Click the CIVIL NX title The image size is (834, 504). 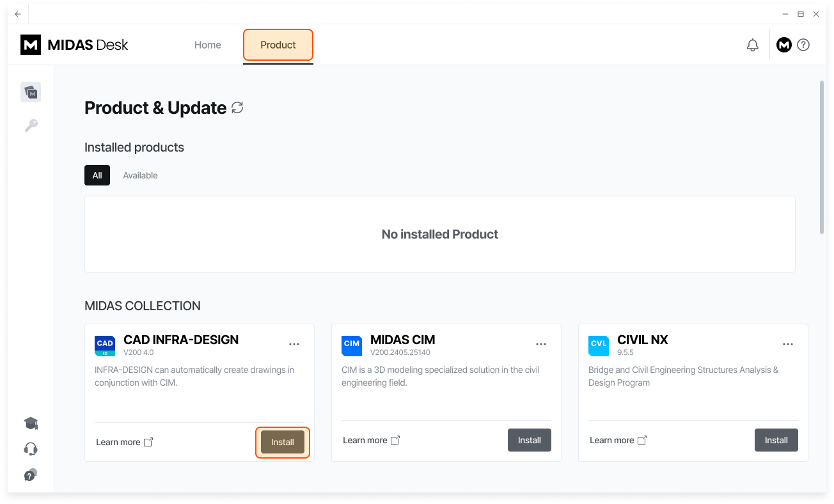643,340
